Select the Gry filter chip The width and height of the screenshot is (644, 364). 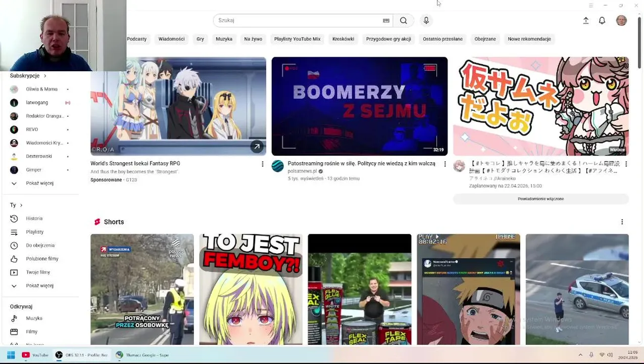pyautogui.click(x=200, y=39)
